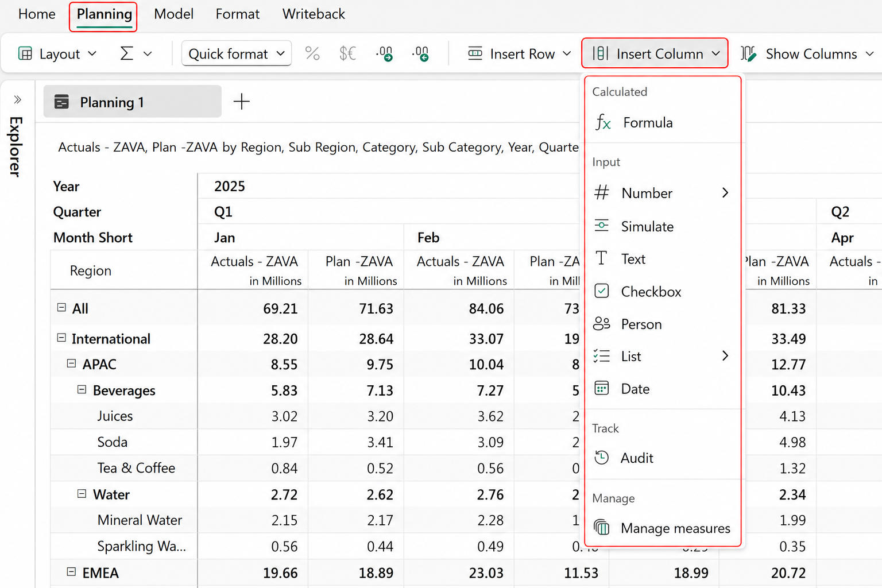This screenshot has width=882, height=588.
Task: Click the currency format icon
Action: point(347,53)
